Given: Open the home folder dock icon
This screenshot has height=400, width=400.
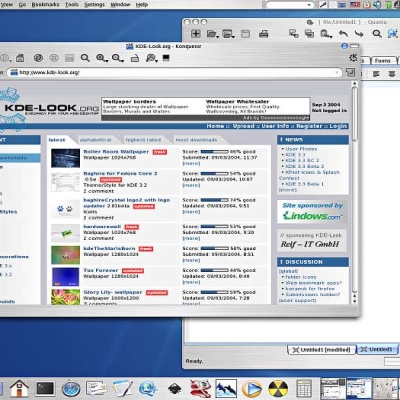Looking at the screenshot, I should [x=19, y=388].
